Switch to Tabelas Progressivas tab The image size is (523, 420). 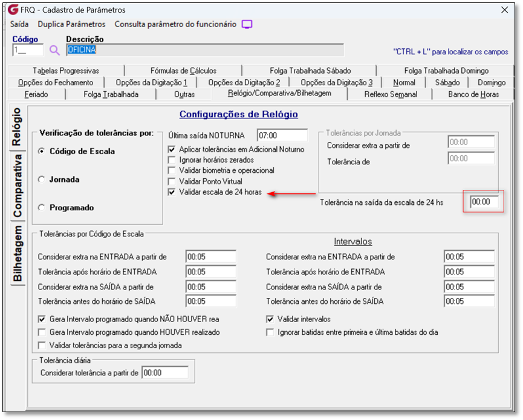point(66,71)
